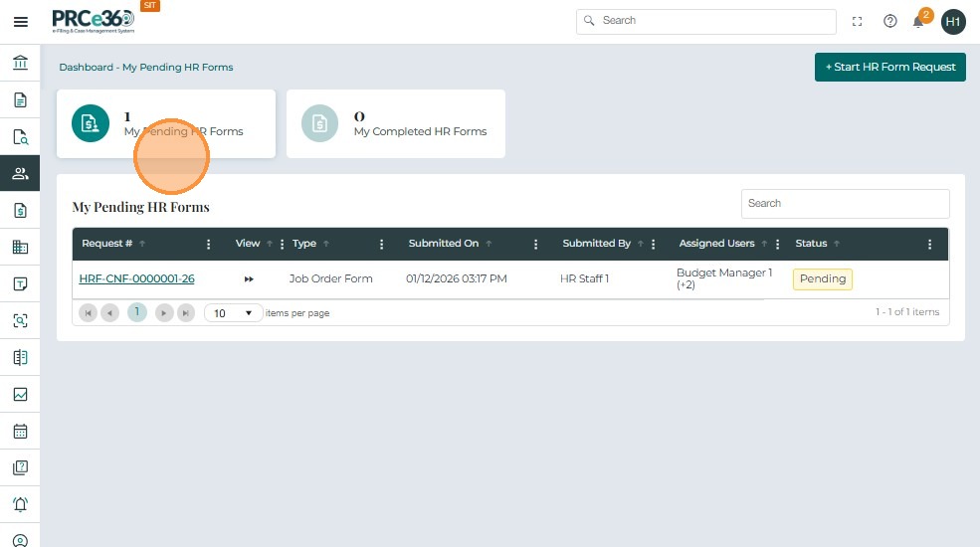Click the PRCe360 logo
980x547 pixels.
coord(94,21)
